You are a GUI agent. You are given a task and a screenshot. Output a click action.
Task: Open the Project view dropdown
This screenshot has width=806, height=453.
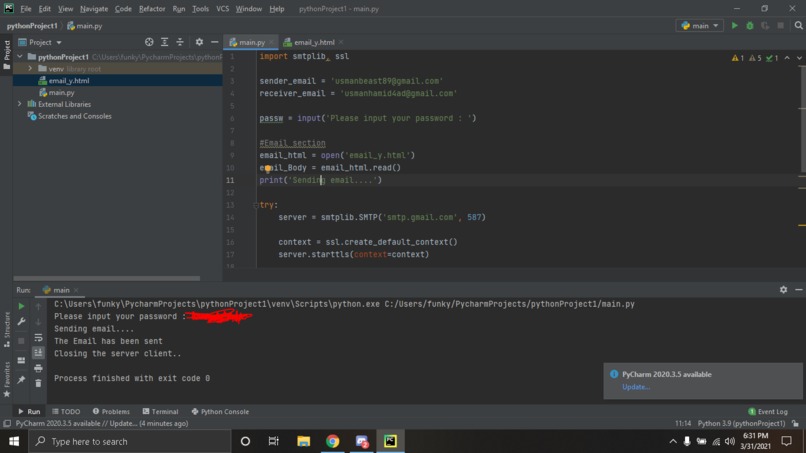(x=40, y=42)
